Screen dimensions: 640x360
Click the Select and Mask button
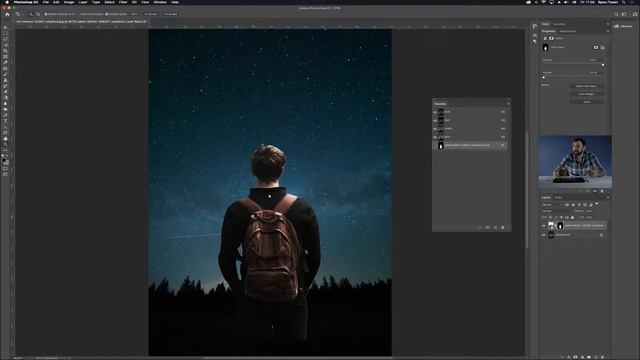coord(587,86)
